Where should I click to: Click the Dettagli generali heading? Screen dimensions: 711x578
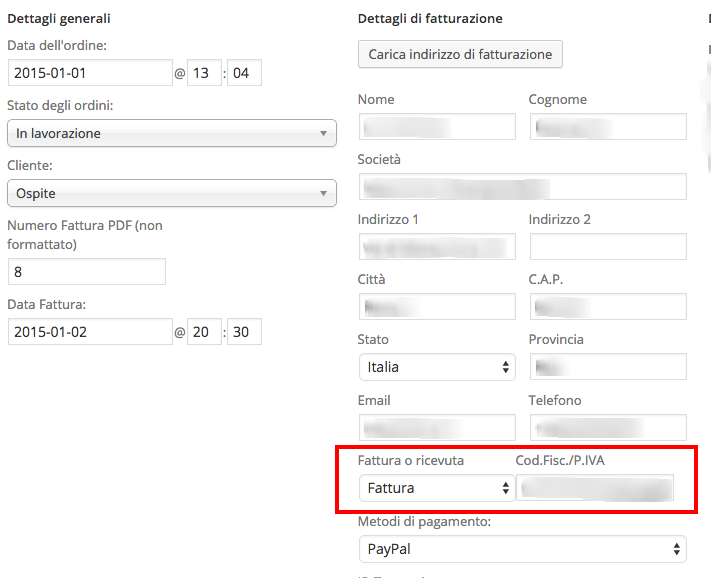pos(59,19)
